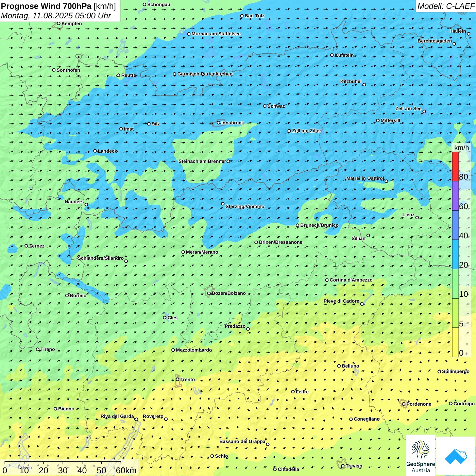This screenshot has width=476, height=476.
Task: Click the 'Steinach am Brenner' label
Action: [202, 161]
